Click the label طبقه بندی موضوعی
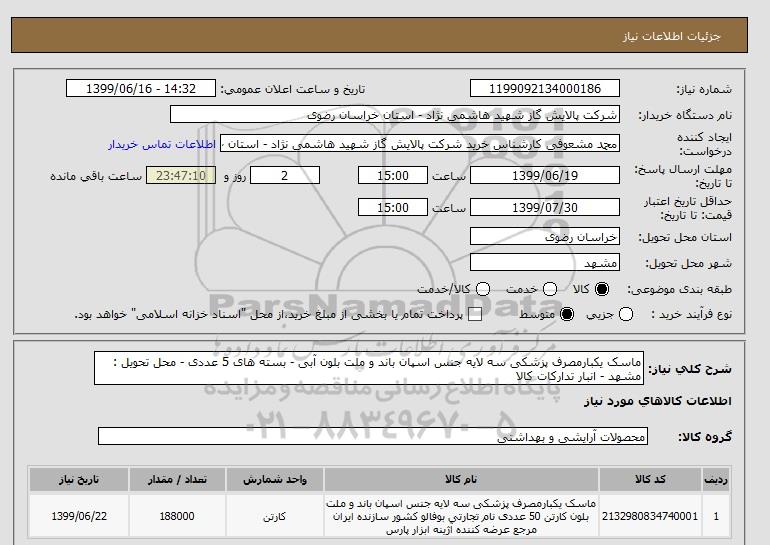Image resolution: width=770 pixels, height=545 pixels. (680, 290)
